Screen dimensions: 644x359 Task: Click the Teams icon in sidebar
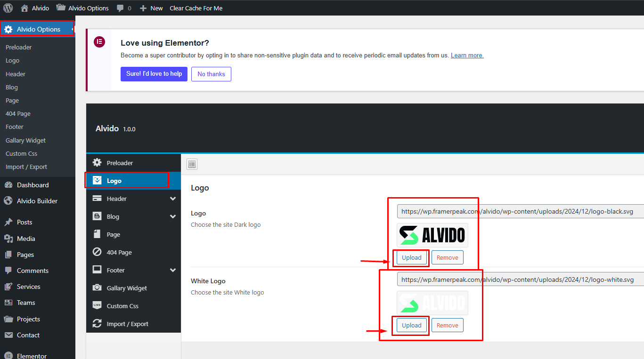pyautogui.click(x=8, y=303)
